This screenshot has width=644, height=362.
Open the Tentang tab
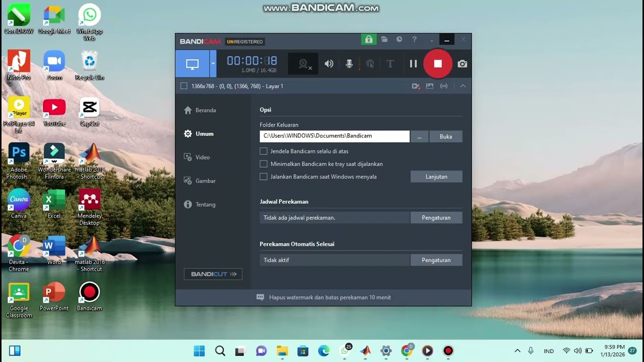200,205
